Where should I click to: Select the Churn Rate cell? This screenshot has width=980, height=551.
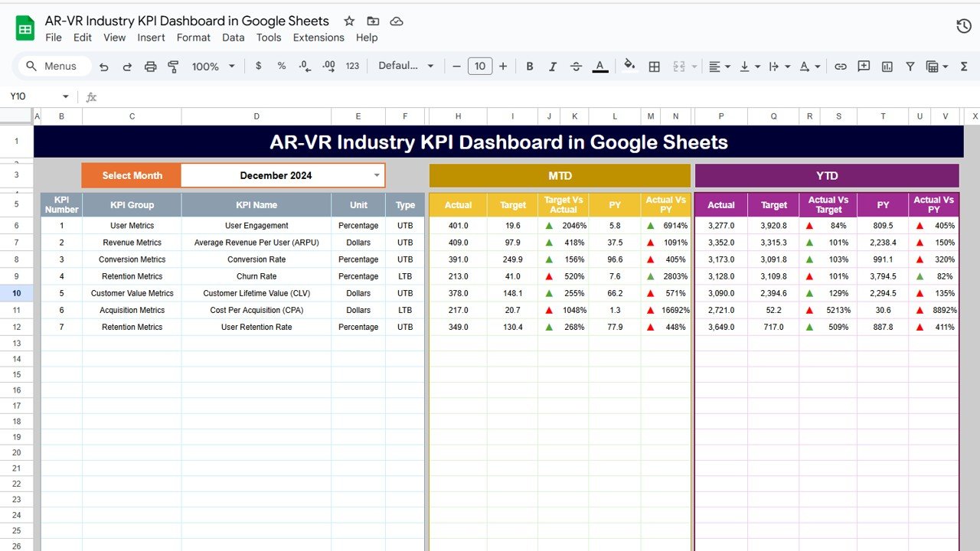coord(256,276)
